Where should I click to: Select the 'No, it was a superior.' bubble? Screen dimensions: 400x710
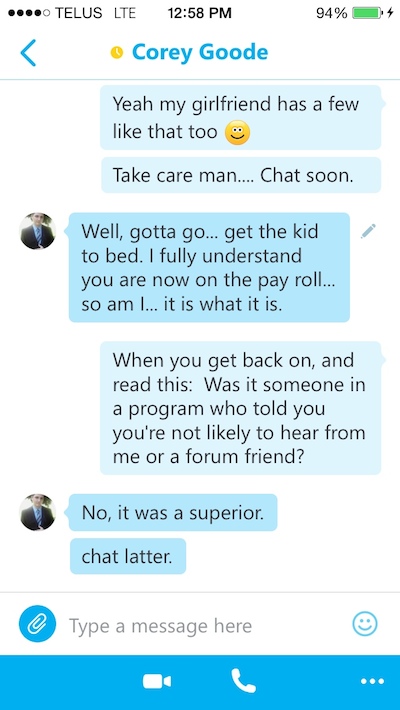173,513
